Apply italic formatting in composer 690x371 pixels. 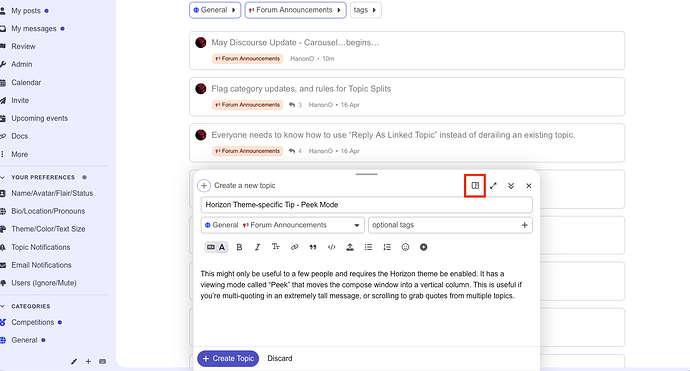257,247
